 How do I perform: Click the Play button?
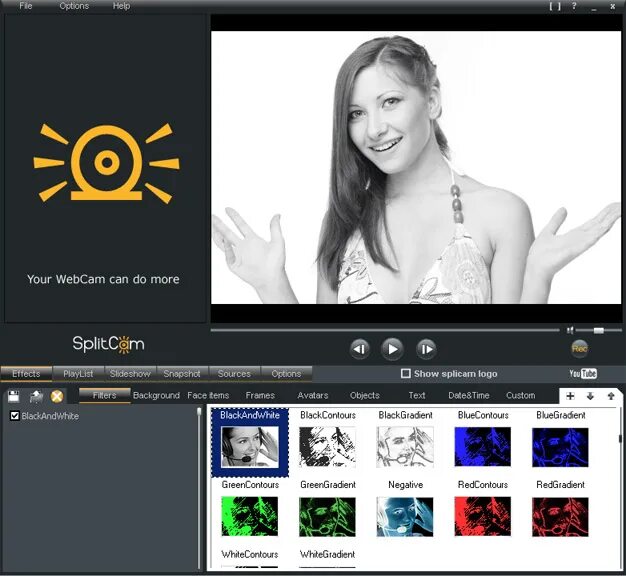[392, 349]
